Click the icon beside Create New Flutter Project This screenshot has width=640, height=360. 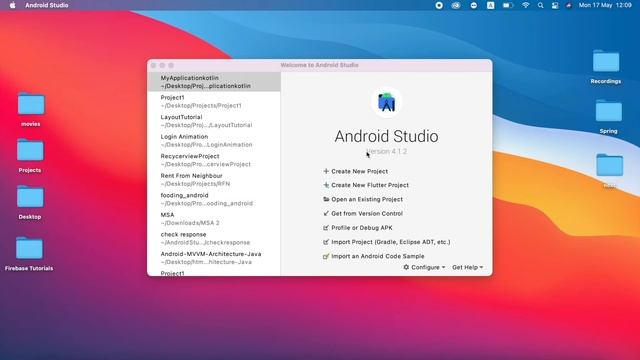pyautogui.click(x=326, y=185)
